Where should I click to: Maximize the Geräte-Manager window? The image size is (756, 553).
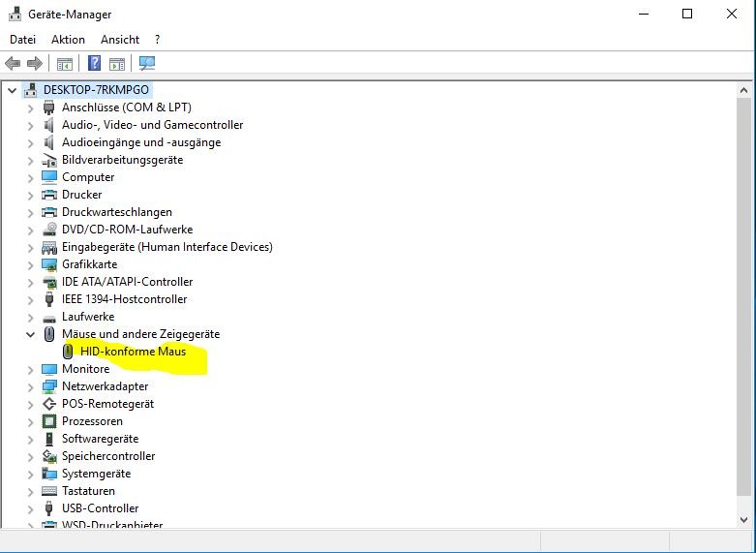(687, 14)
